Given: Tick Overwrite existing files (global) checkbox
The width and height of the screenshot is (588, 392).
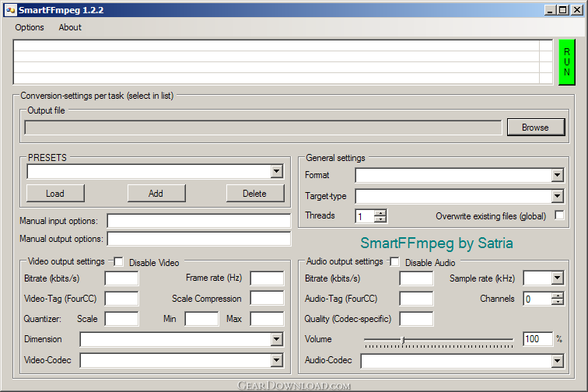Looking at the screenshot, I should click(559, 215).
